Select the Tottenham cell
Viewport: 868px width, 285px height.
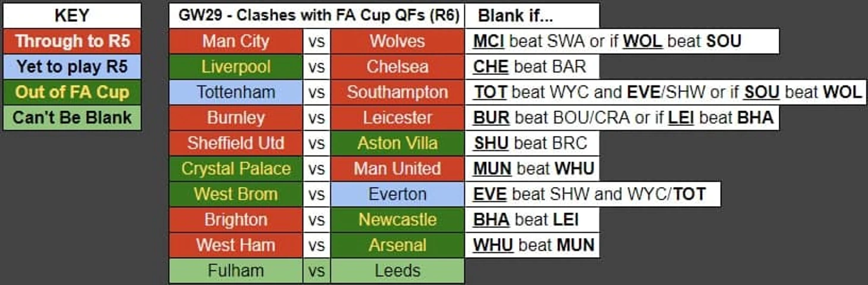point(235,92)
